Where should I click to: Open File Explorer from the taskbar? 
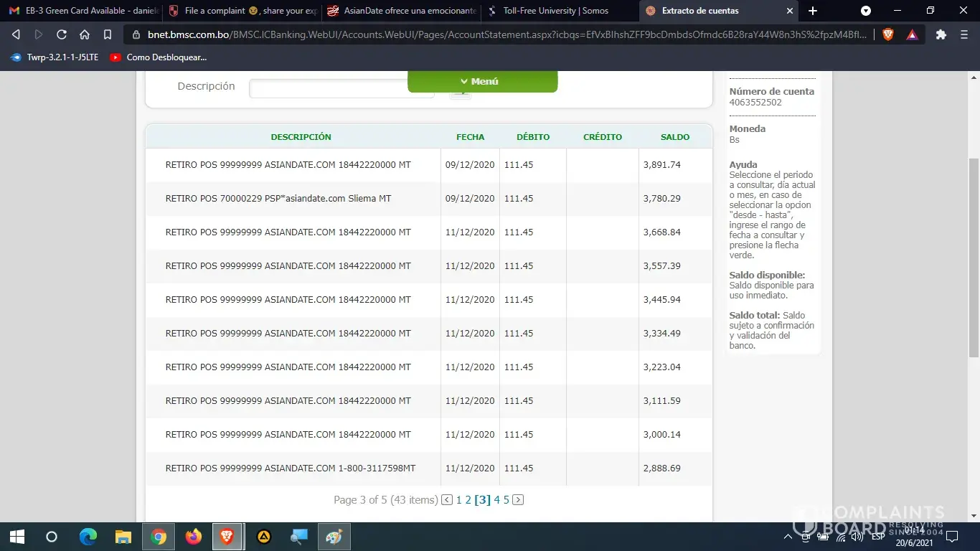(123, 537)
